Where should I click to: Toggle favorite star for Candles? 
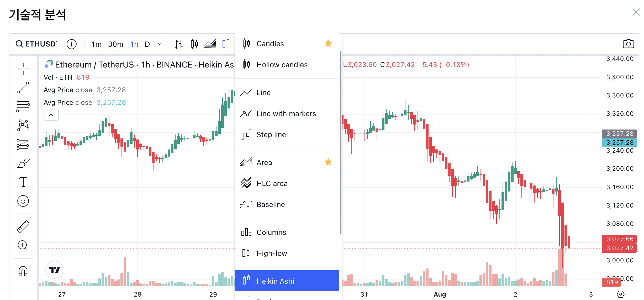tap(328, 43)
